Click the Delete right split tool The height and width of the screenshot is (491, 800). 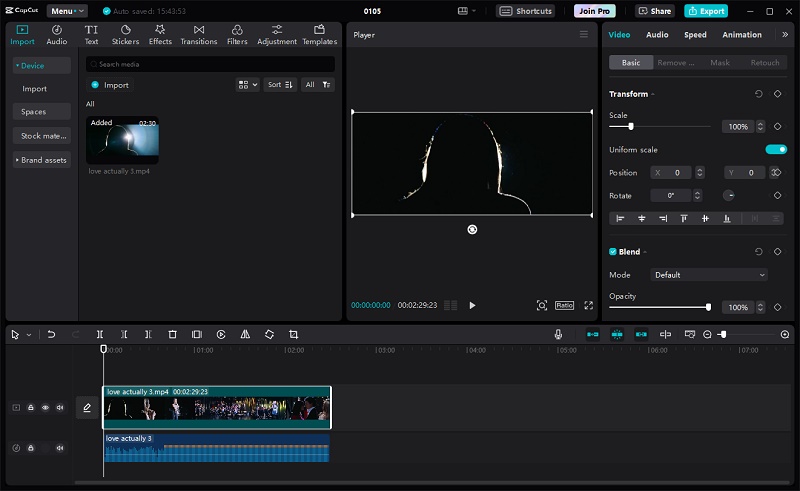(x=148, y=334)
